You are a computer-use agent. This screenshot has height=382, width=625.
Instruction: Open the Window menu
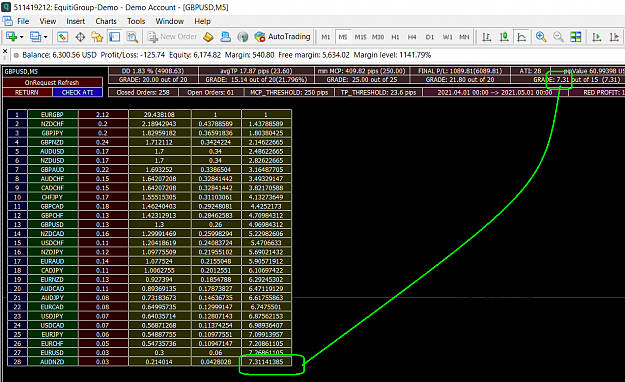click(x=169, y=21)
